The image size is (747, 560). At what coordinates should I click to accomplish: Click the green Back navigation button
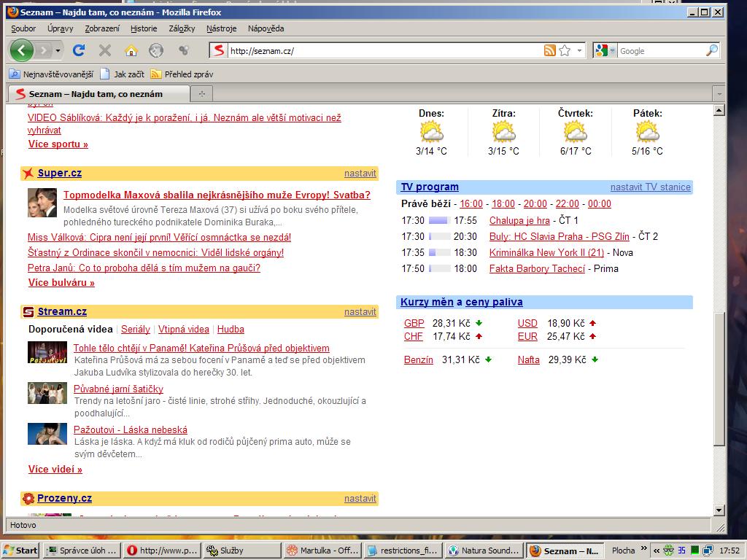click(x=22, y=50)
